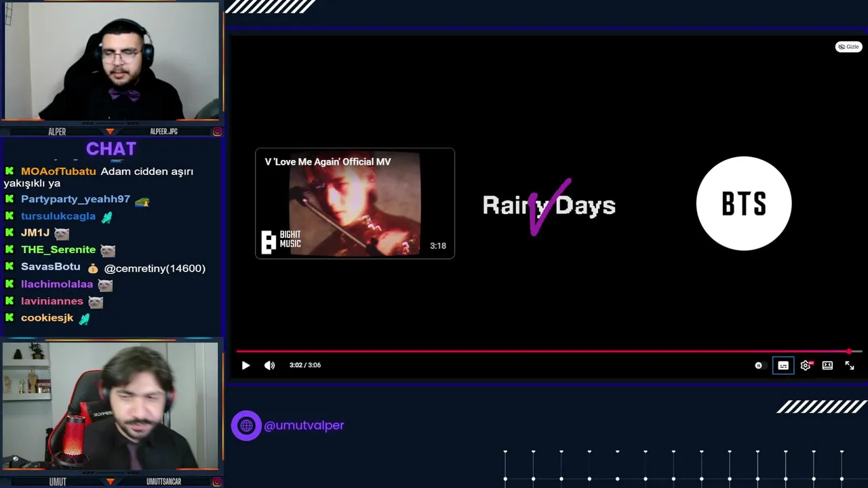
Task: Click the cat emote after JM1J
Action: pos(62,234)
